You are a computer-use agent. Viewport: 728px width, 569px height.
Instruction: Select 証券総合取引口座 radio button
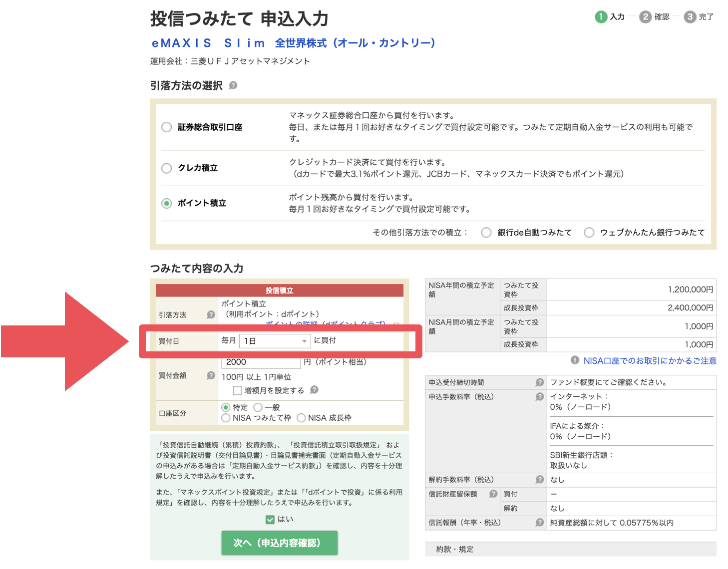[167, 127]
